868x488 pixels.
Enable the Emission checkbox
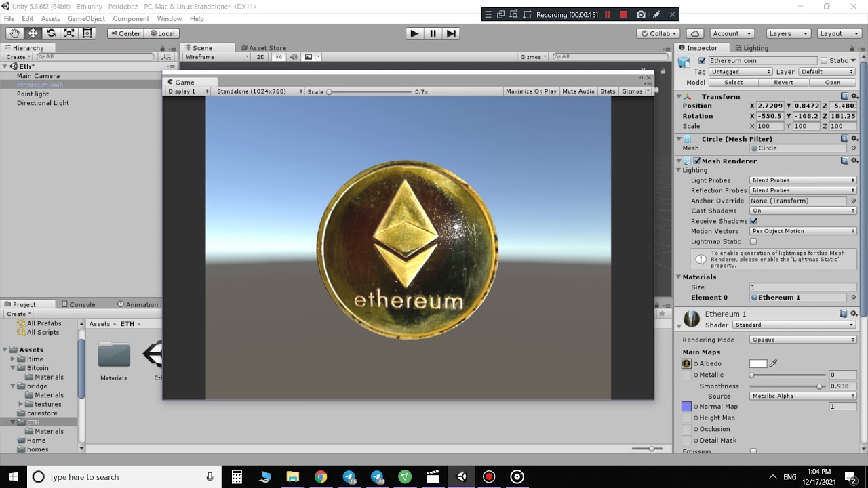point(753,451)
